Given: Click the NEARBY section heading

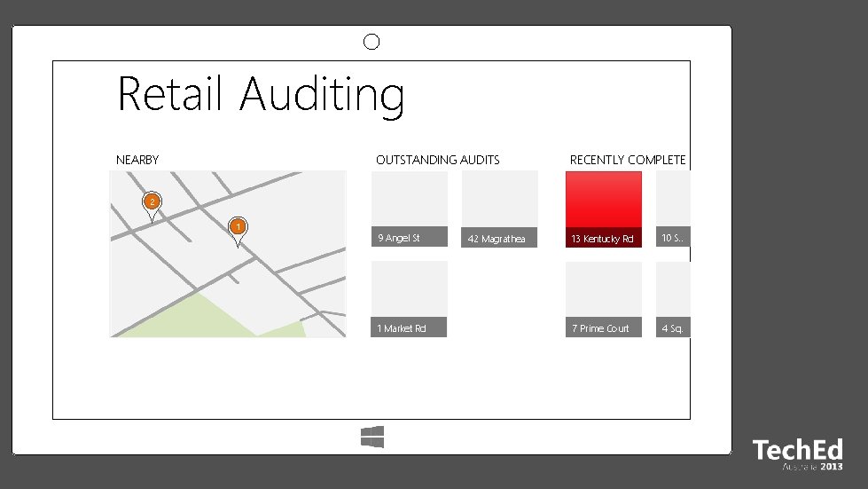Looking at the screenshot, I should [x=137, y=160].
